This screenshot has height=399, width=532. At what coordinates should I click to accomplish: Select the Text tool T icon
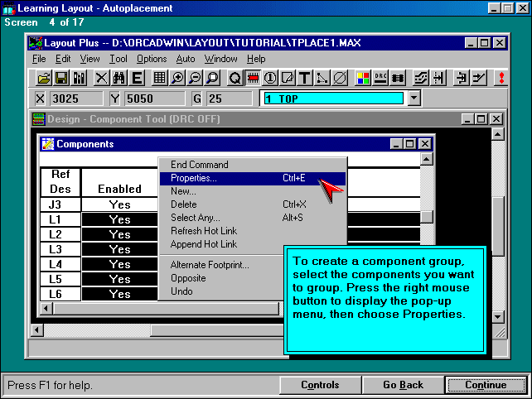[304, 78]
